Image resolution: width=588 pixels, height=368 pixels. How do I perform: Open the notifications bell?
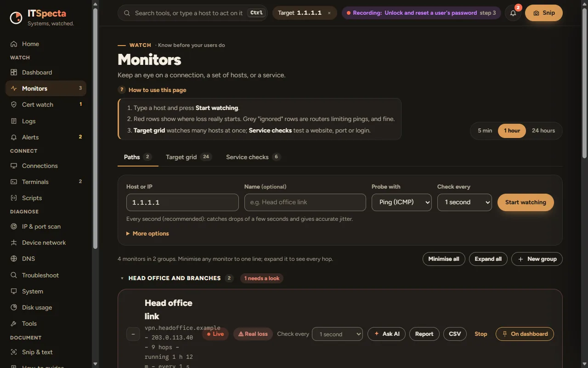[513, 13]
